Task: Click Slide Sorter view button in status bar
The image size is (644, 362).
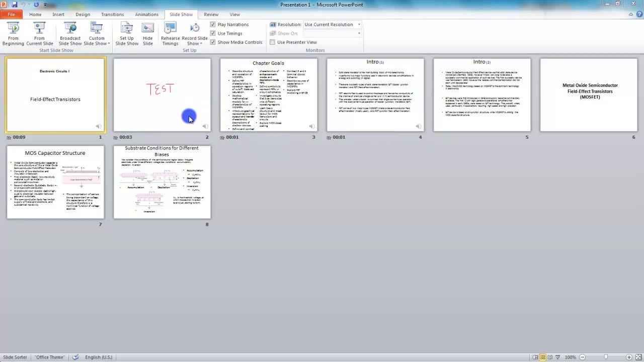Action: [543, 357]
